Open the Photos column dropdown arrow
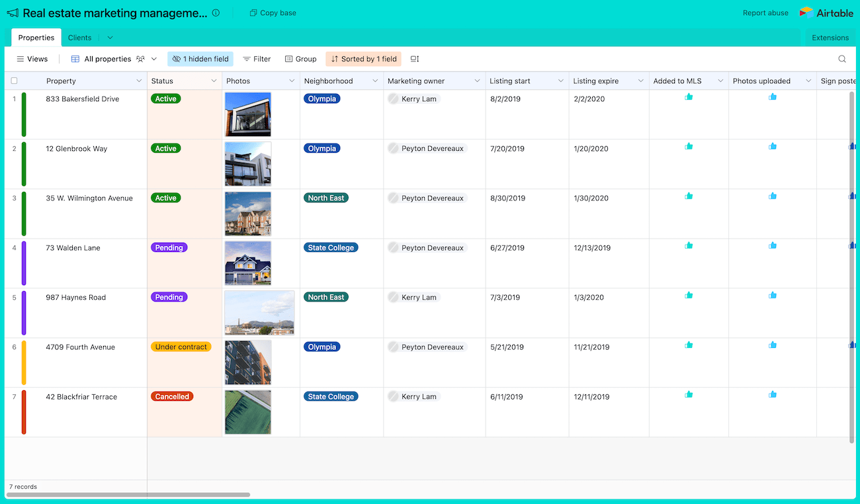 tap(292, 81)
